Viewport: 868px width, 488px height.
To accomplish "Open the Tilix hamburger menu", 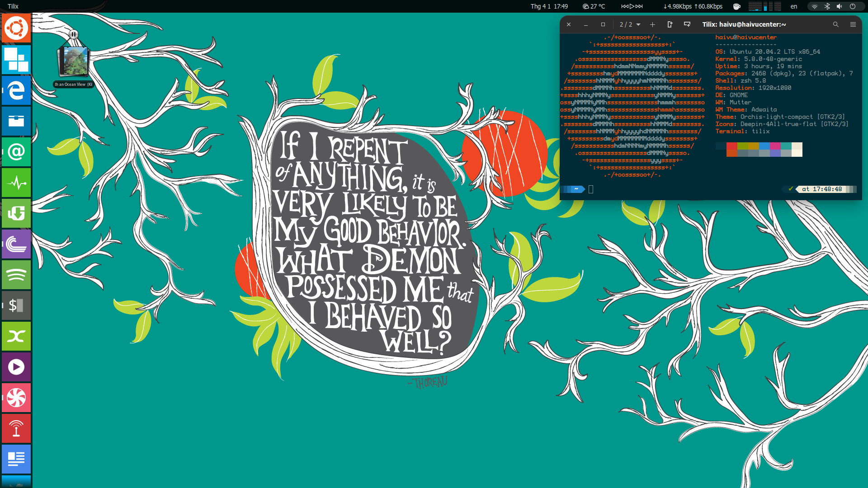I will point(853,24).
